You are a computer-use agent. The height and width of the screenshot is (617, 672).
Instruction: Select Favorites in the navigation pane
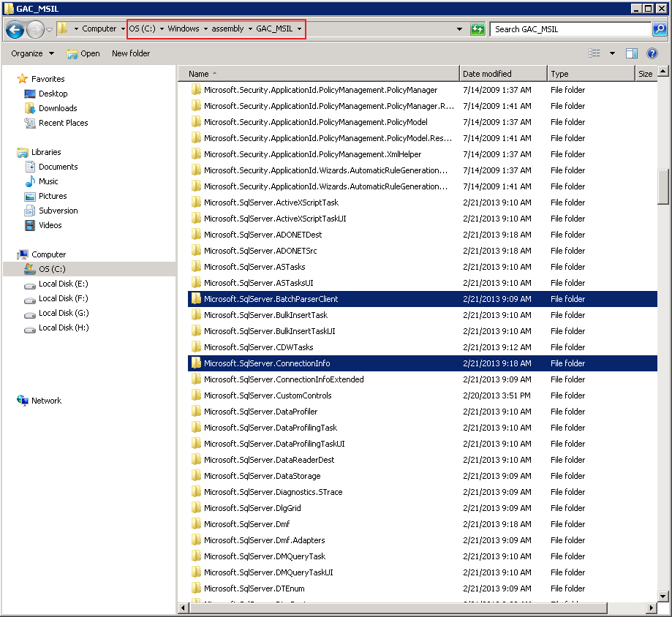point(48,79)
